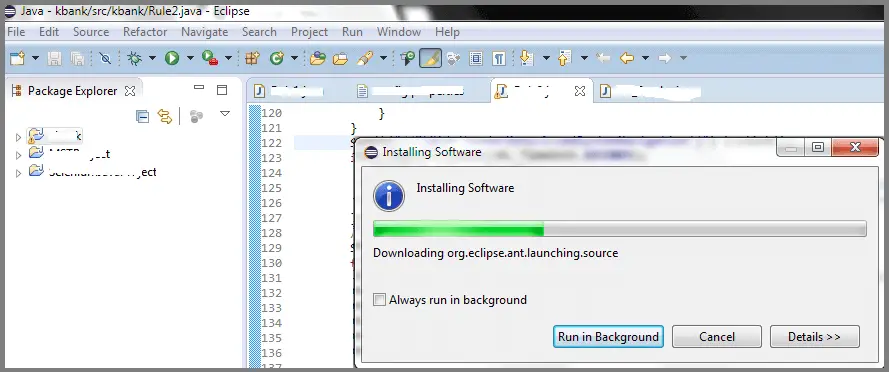889x372 pixels.
Task: Click the green installation progress bar
Action: [x=619, y=229]
